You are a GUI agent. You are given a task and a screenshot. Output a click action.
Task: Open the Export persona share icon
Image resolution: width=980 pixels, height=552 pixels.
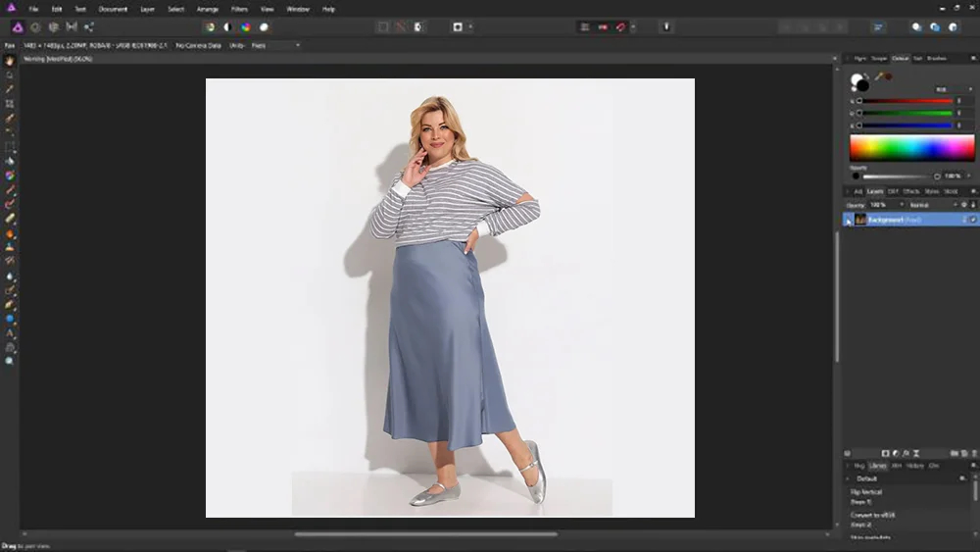point(89,26)
